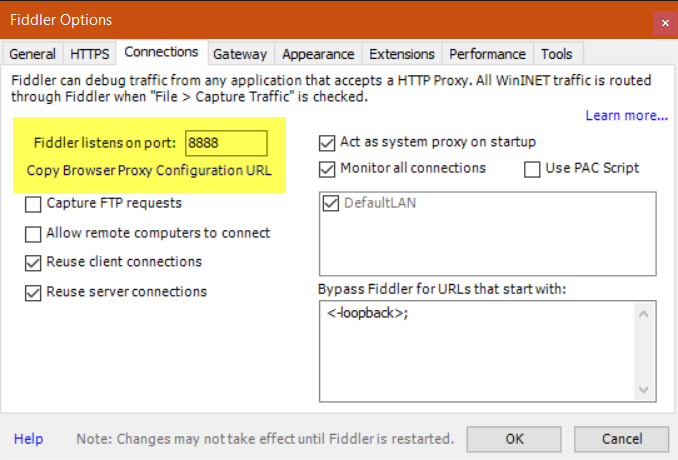
Task: Open the Appearance tab
Action: point(318,54)
